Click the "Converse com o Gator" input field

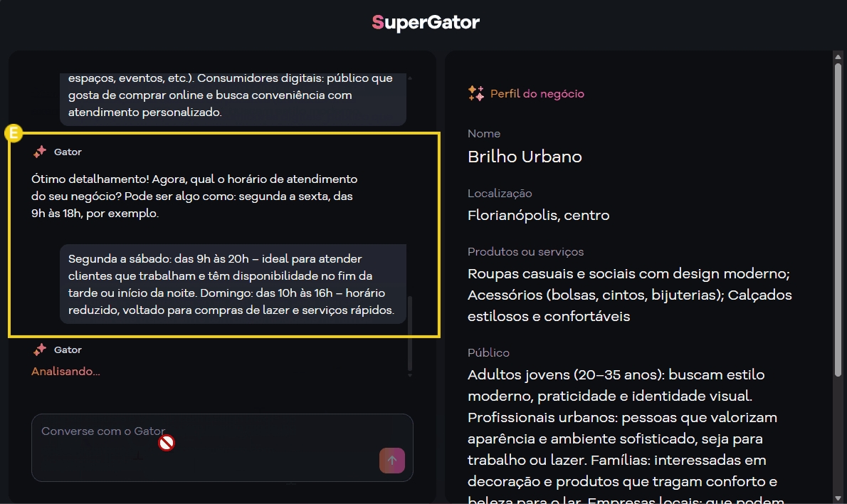point(214,447)
